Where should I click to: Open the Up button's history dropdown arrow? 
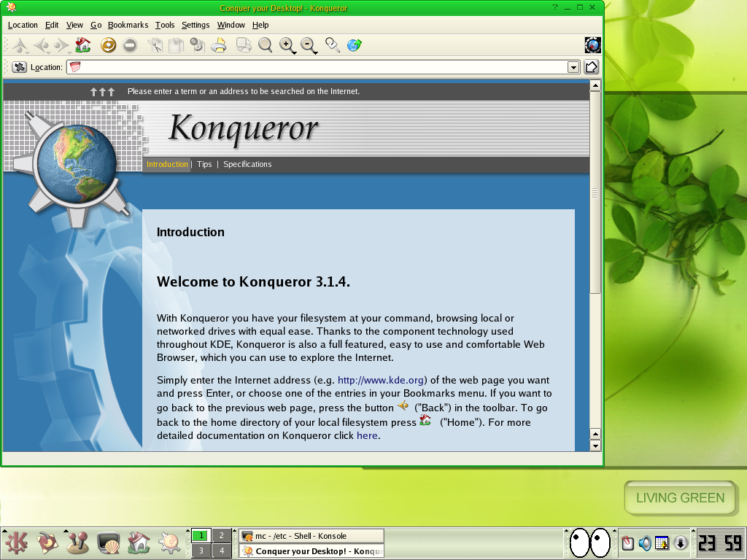tap(28, 52)
